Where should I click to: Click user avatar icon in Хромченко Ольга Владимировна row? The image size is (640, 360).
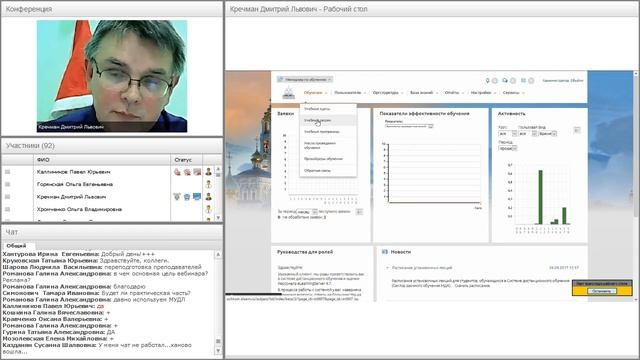point(209,209)
